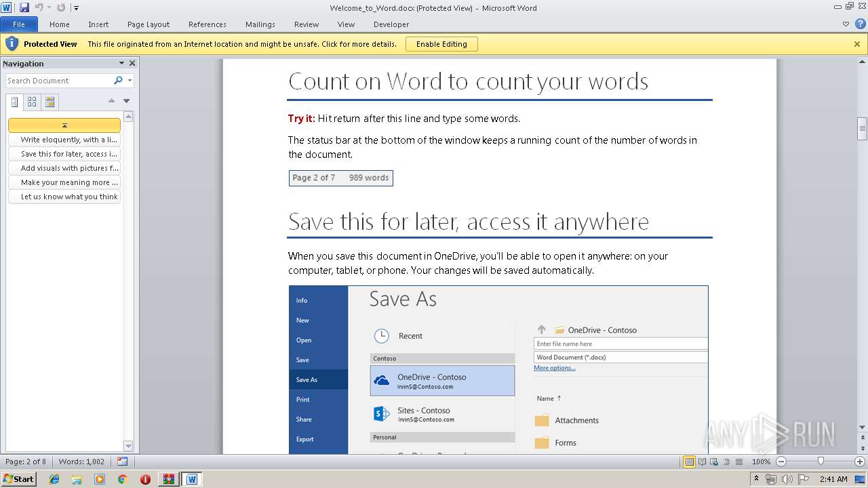Switch to Web Layout view

click(713, 462)
